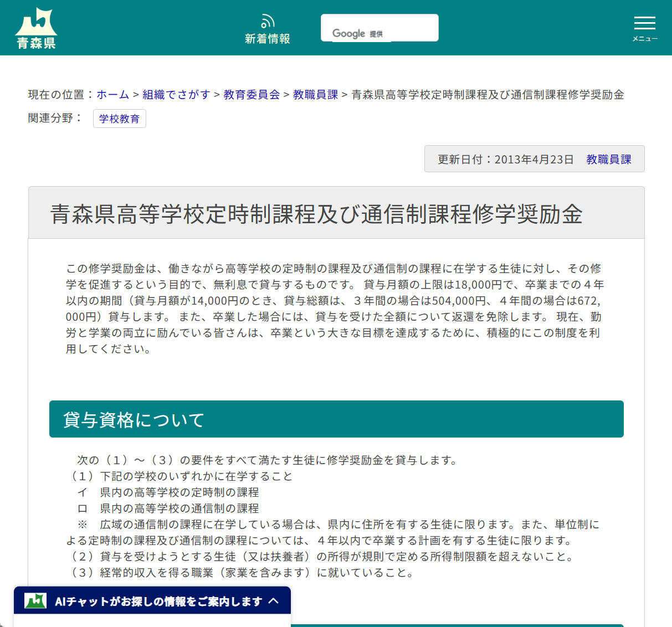
Task: Click the メニュー label under hamburger lines
Action: pos(644,38)
